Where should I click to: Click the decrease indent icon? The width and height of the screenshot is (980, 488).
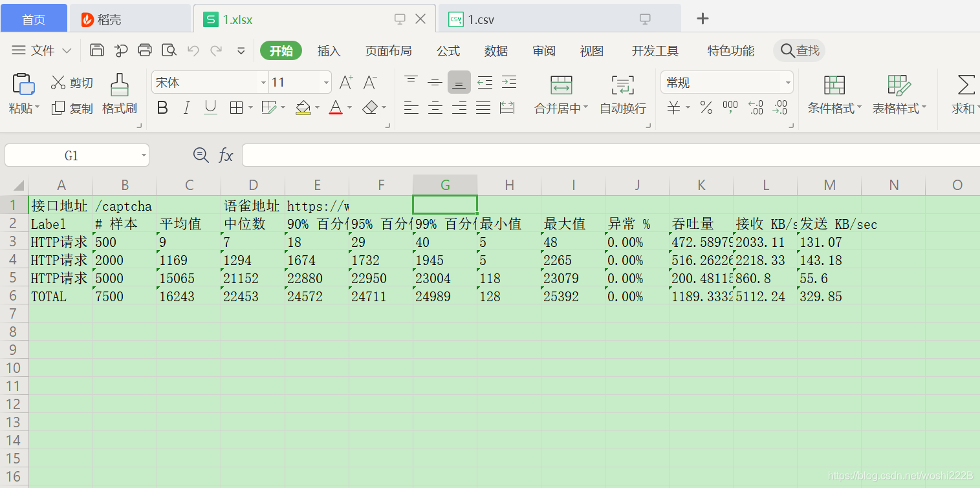pyautogui.click(x=485, y=82)
